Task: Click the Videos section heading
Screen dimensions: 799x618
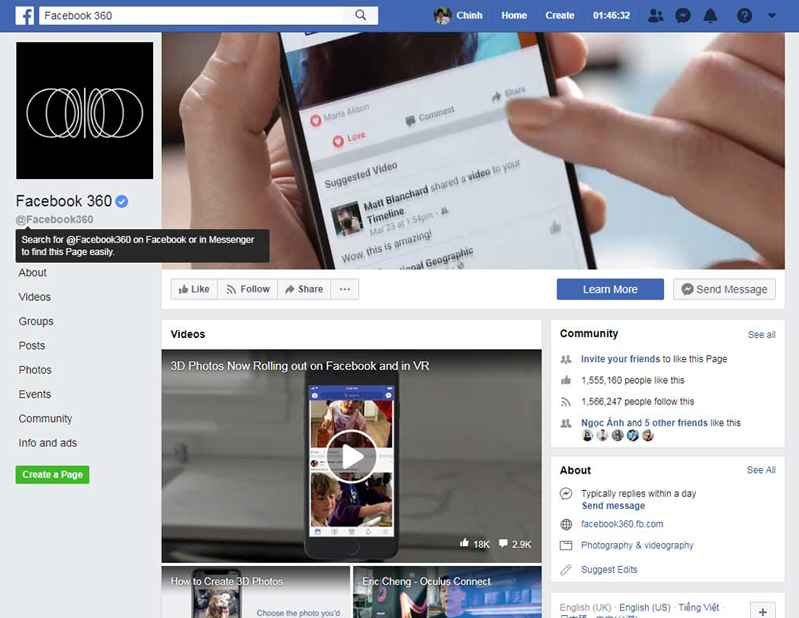Action: [188, 335]
